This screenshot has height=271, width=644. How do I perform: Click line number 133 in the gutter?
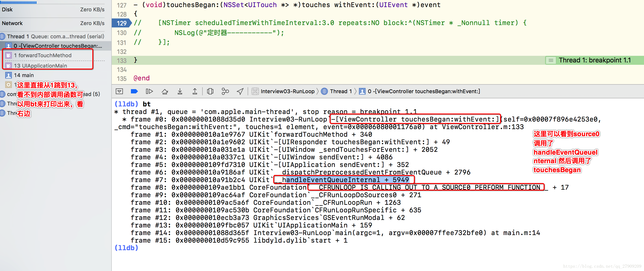[121, 61]
